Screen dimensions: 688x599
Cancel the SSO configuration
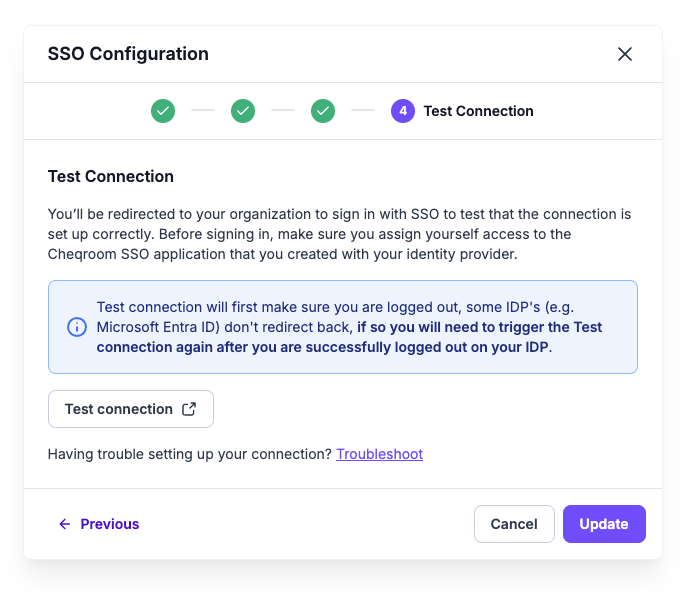point(514,524)
